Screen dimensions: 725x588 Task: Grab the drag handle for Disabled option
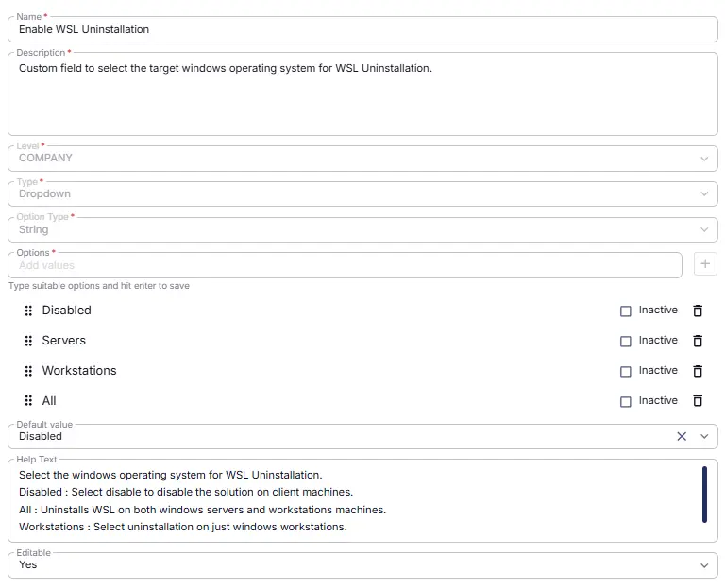tap(28, 311)
